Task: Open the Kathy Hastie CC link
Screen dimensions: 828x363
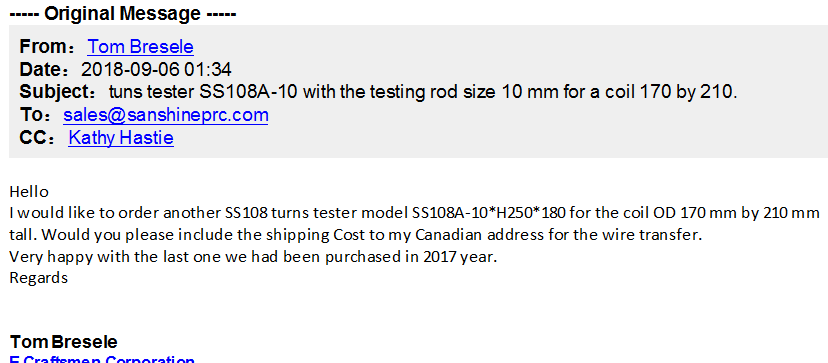Action: point(121,138)
